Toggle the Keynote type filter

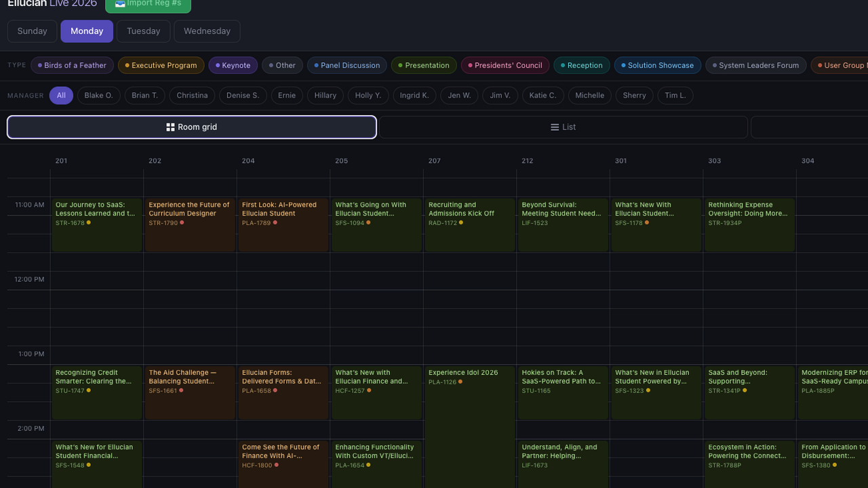point(233,66)
